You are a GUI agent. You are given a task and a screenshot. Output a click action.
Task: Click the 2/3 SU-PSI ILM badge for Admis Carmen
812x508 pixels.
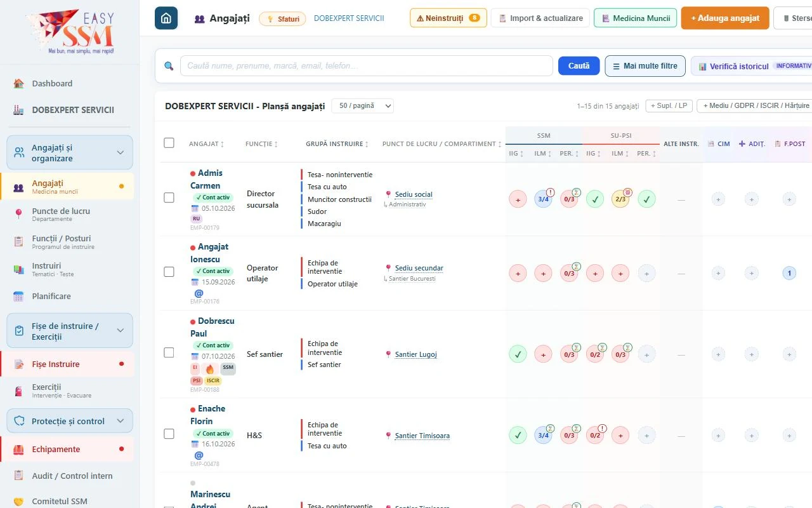(620, 199)
